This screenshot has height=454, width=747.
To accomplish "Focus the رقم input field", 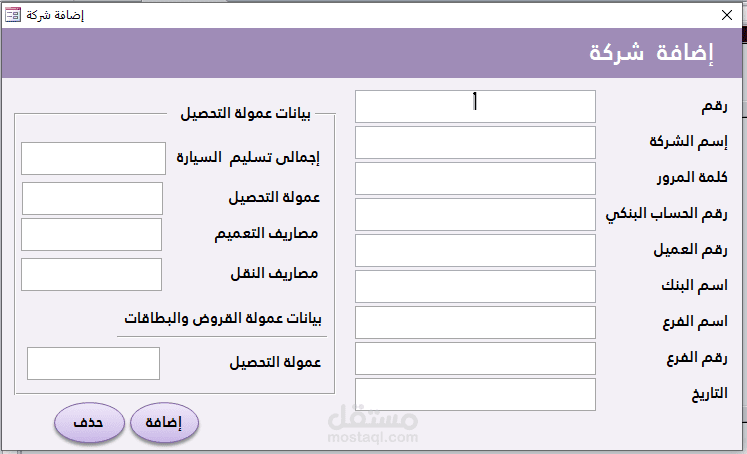I will 475,106.
